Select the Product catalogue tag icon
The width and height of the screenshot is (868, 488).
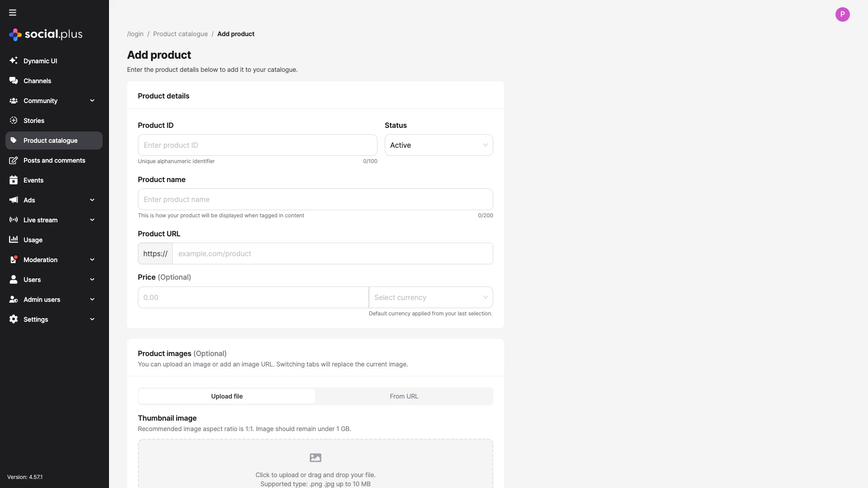coord(14,140)
